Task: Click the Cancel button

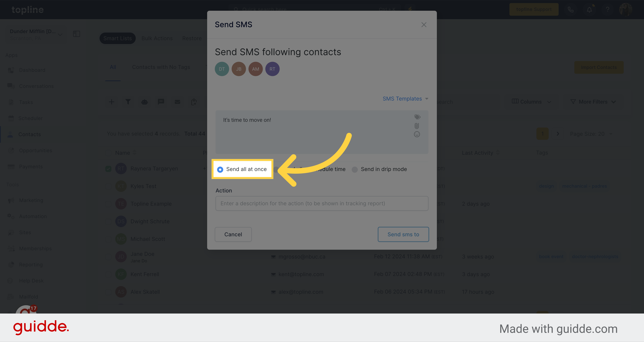Action: point(233,234)
